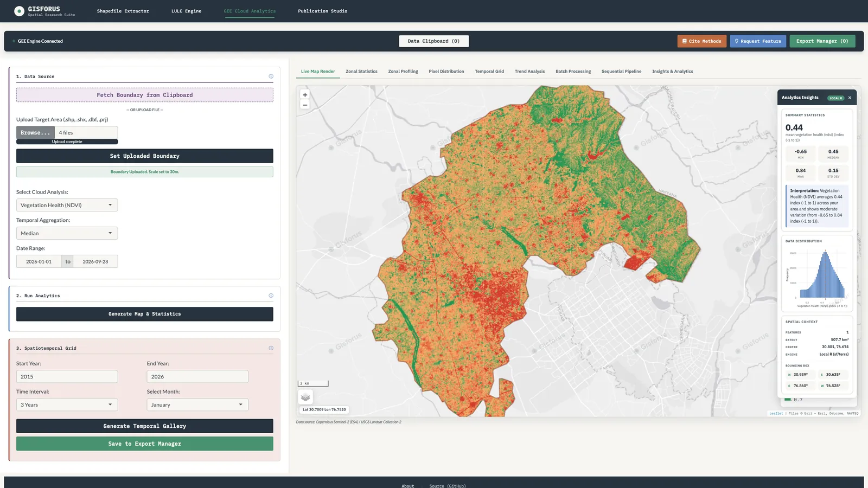This screenshot has width=868, height=488.
Task: Click Generate Temporal Gallery button
Action: coord(145,426)
